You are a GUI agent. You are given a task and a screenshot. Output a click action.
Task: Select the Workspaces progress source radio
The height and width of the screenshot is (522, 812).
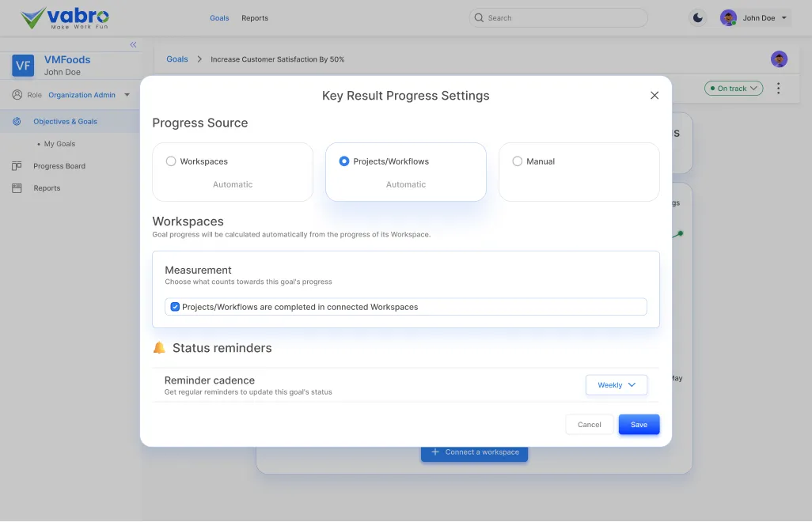(x=170, y=161)
